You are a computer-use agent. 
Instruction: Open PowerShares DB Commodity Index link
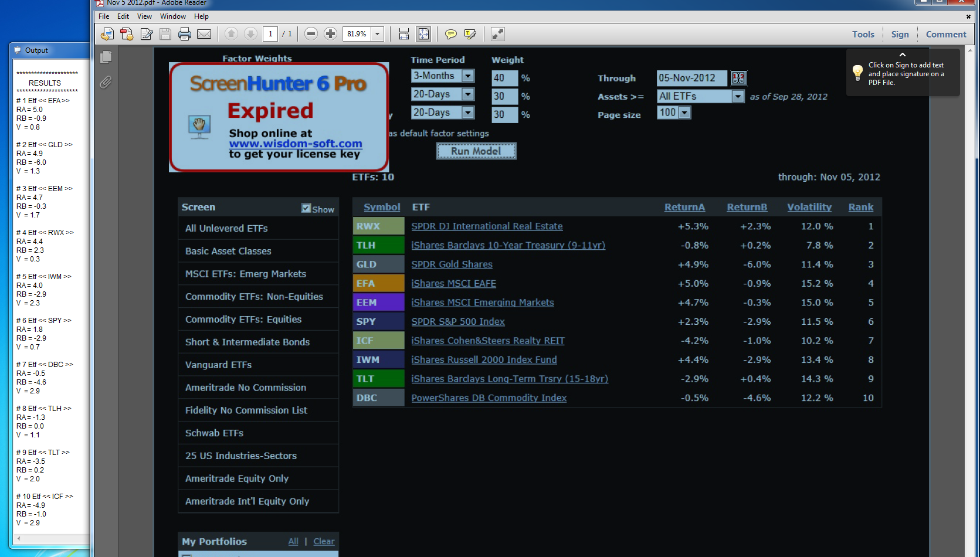489,398
